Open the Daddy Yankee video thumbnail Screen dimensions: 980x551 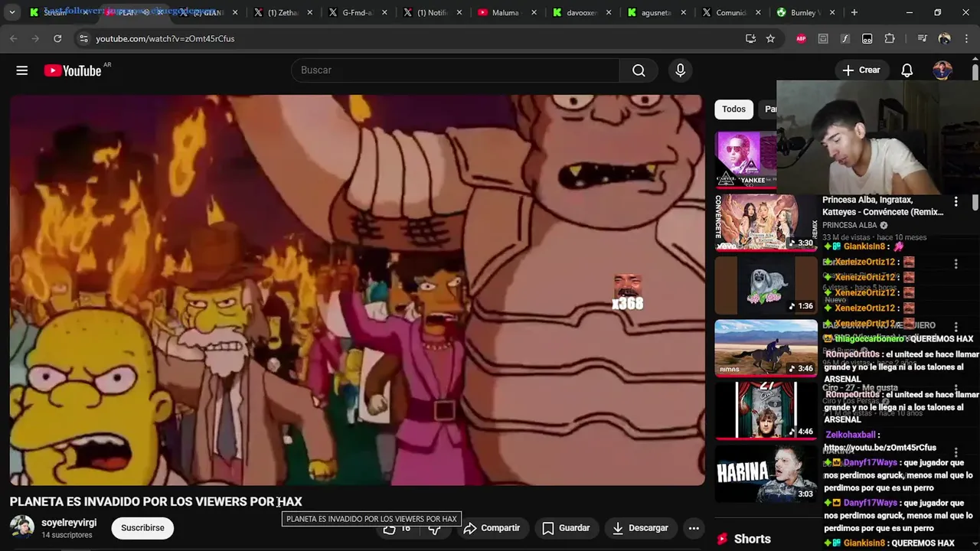coord(746,159)
